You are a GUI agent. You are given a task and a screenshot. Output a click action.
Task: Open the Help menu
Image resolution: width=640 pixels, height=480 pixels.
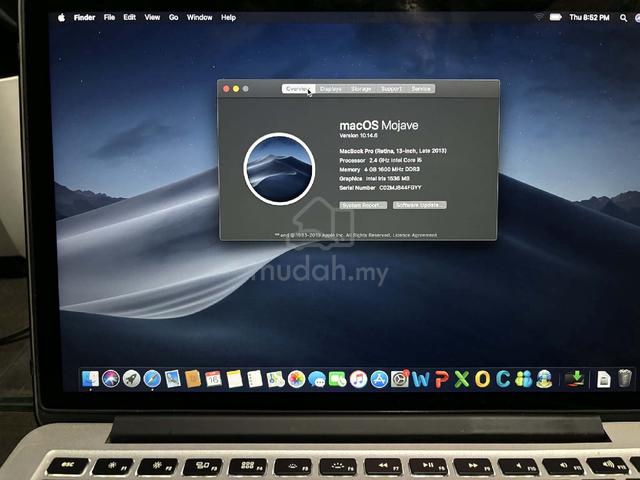click(229, 17)
